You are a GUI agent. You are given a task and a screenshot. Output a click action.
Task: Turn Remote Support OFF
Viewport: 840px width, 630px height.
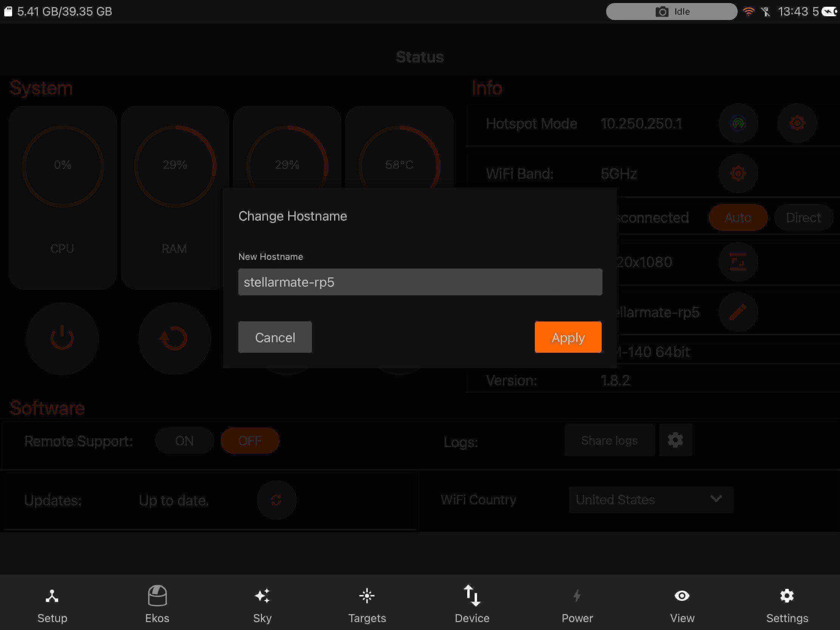(x=250, y=441)
